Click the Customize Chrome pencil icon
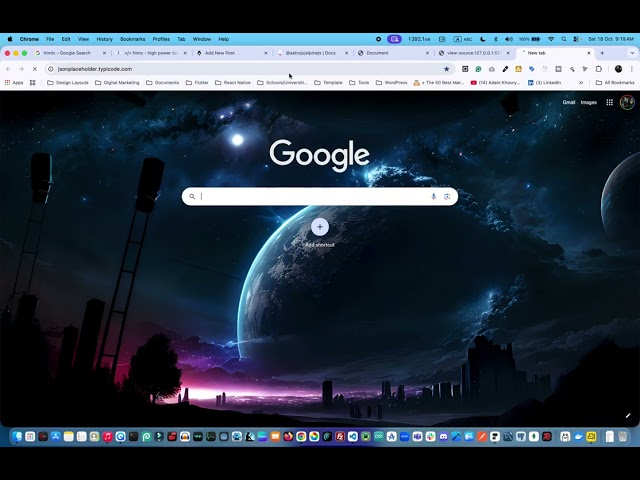Image resolution: width=640 pixels, height=480 pixels. pyautogui.click(x=628, y=416)
